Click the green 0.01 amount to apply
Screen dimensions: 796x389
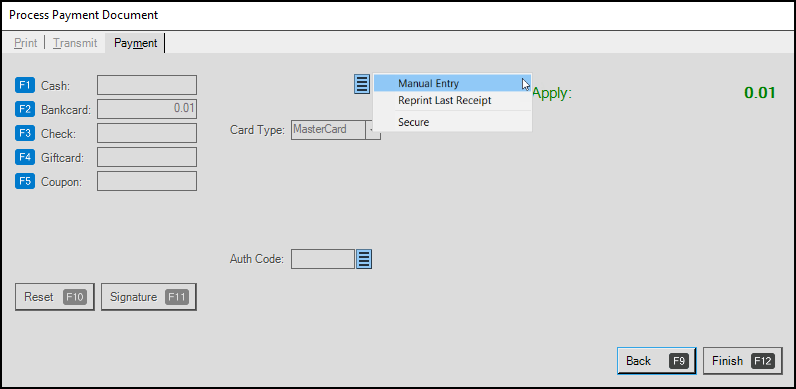pyautogui.click(x=760, y=93)
